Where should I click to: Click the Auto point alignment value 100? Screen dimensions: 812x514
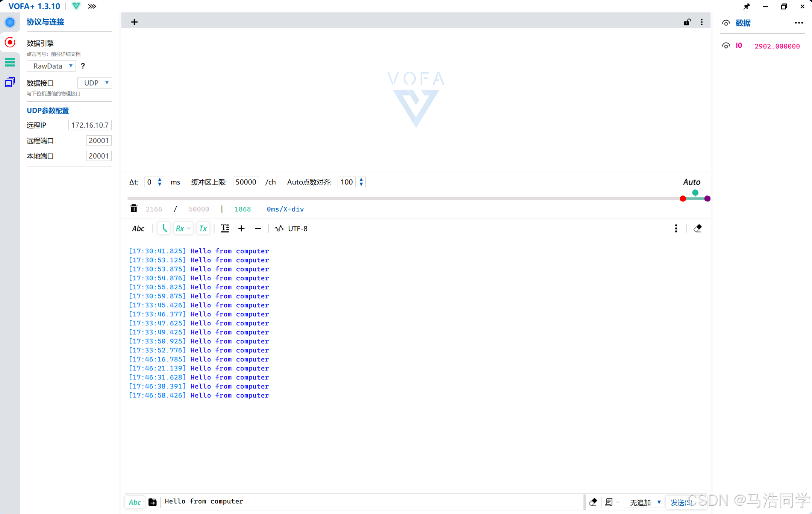pos(347,182)
